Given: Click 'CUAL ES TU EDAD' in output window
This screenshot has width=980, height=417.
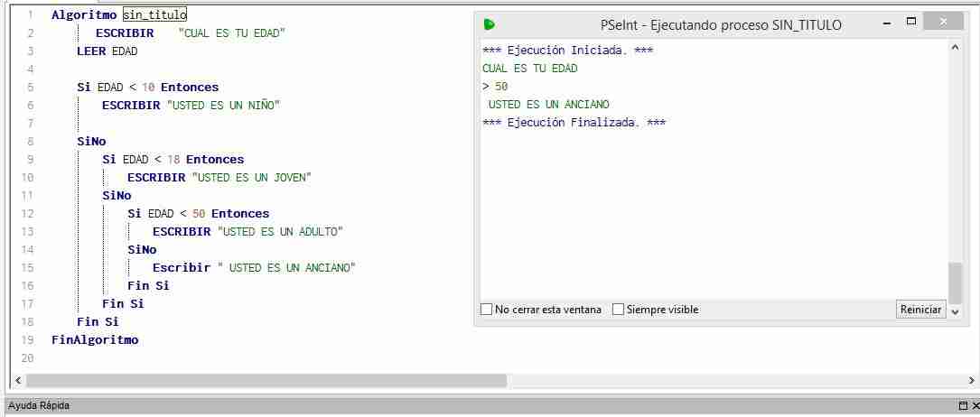Looking at the screenshot, I should pos(530,69).
